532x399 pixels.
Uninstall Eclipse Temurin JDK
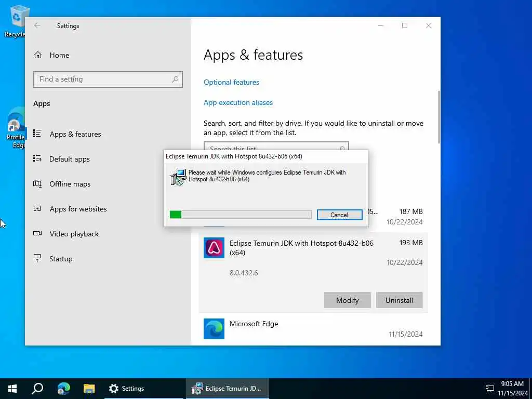click(399, 300)
